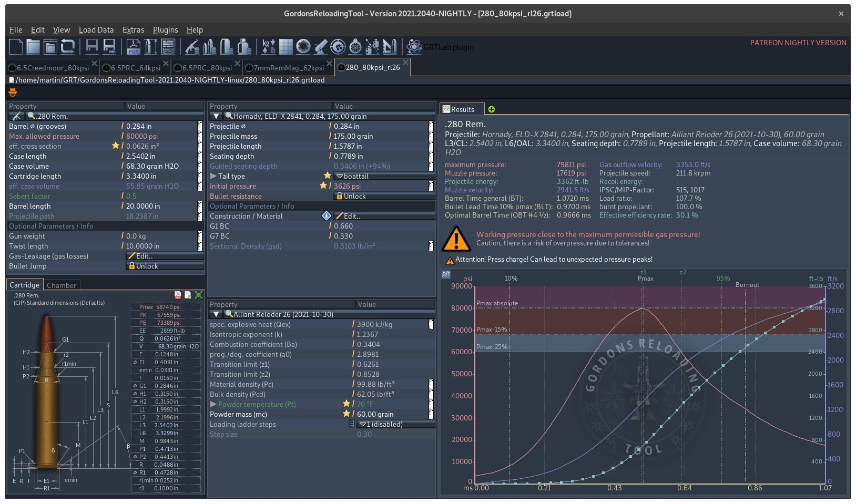
Task: Open the GRTLab plugin atom icon
Action: 414,47
